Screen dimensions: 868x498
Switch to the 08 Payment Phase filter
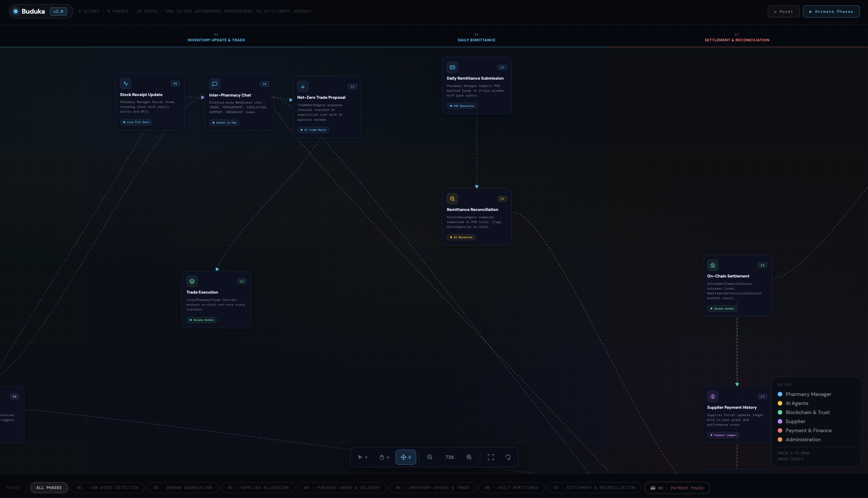(x=677, y=488)
